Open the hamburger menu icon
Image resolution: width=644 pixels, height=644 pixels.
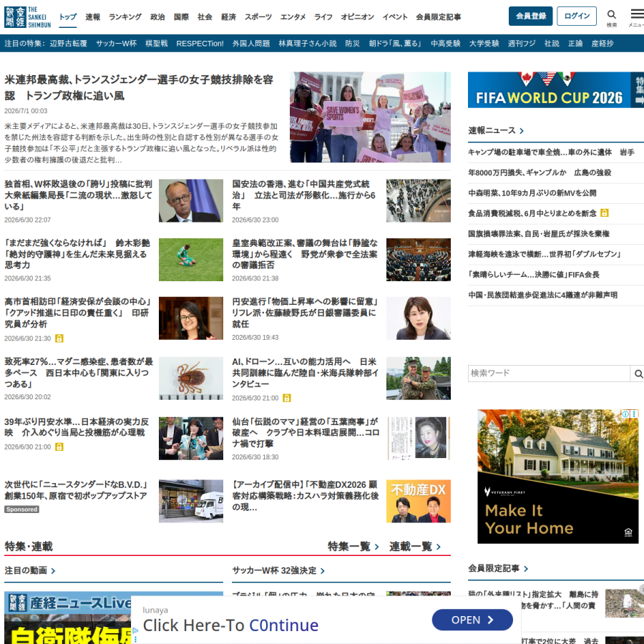[638, 14]
